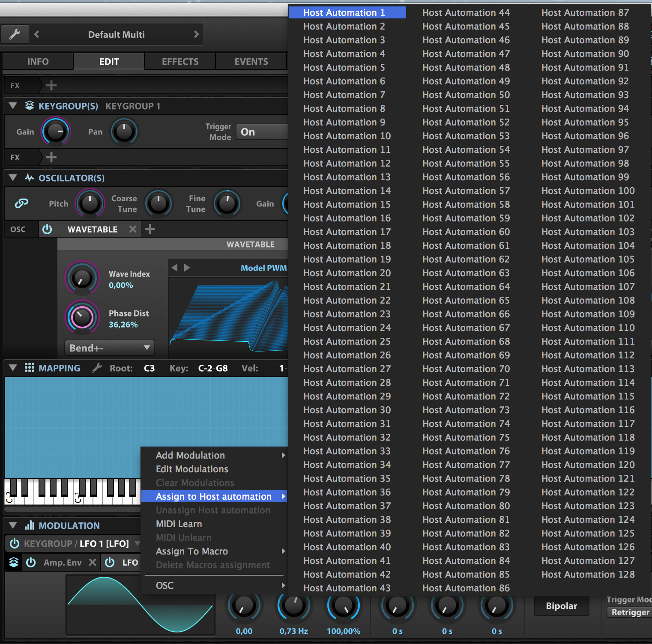Image resolution: width=652 pixels, height=644 pixels.
Task: Toggle the Wavetable oscillator power
Action: tap(47, 229)
